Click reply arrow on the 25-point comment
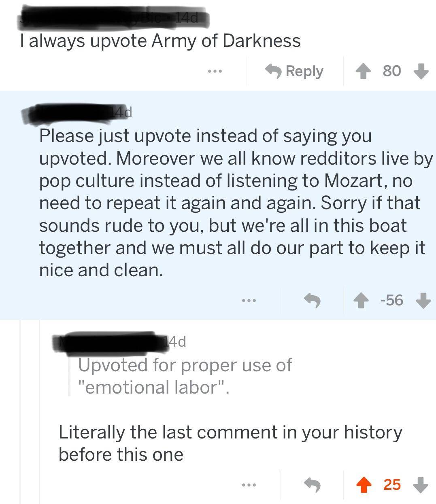This screenshot has width=436, height=504. 312,484
